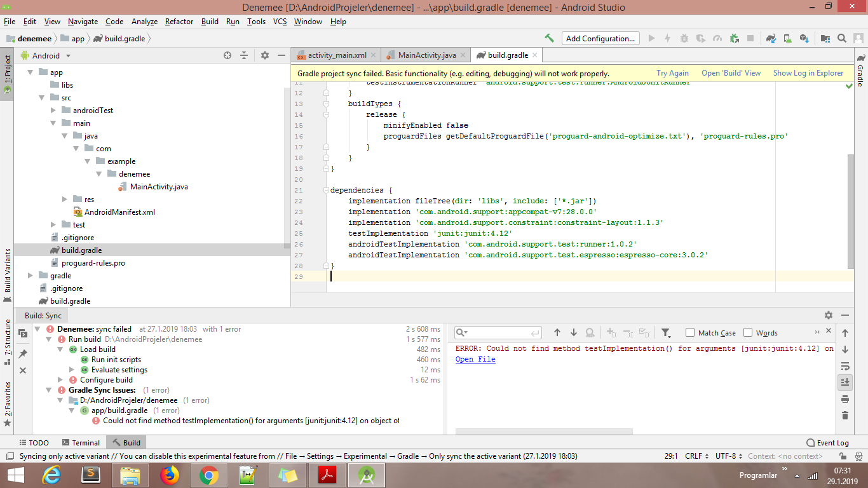Click the Search Everywhere magnifier icon
The image size is (868, 488).
[841, 38]
